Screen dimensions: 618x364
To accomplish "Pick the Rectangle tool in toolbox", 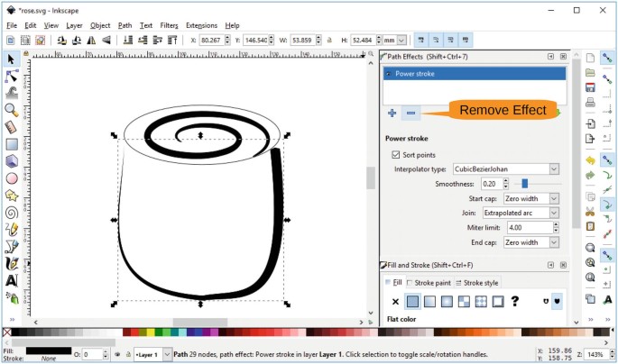I will 12,143.
